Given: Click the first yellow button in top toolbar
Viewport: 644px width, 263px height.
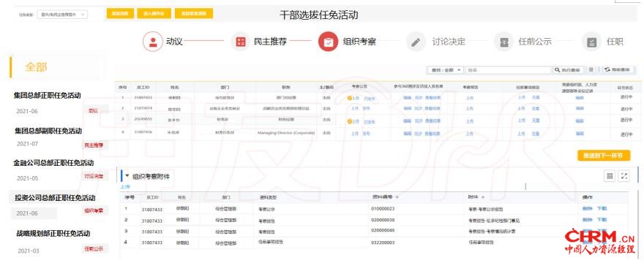Looking at the screenshot, I should (x=120, y=14).
